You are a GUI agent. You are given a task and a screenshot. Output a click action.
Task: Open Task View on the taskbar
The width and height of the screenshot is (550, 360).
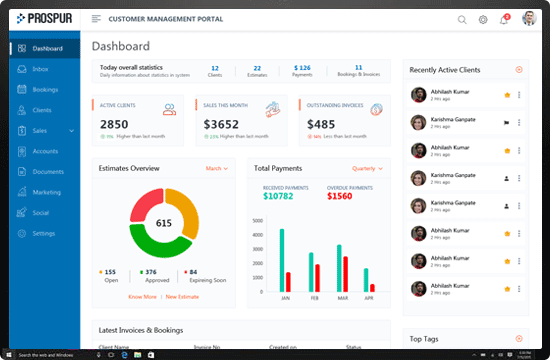111,355
